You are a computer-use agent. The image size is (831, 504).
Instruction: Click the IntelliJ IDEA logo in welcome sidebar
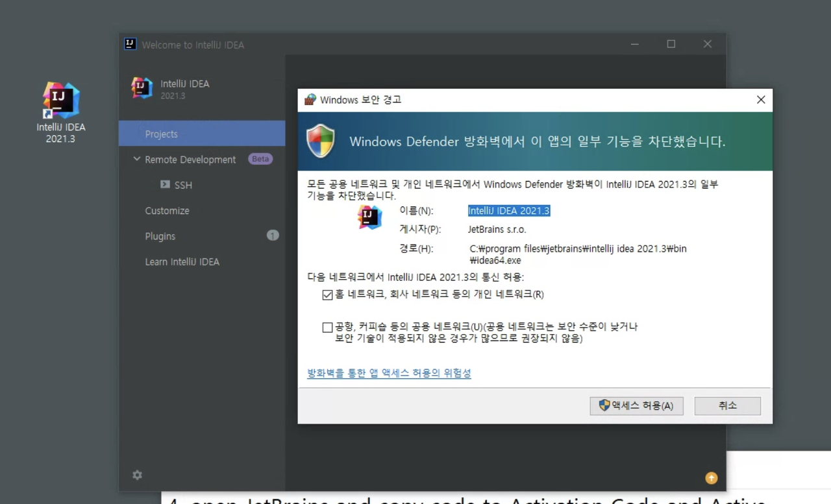(x=142, y=88)
